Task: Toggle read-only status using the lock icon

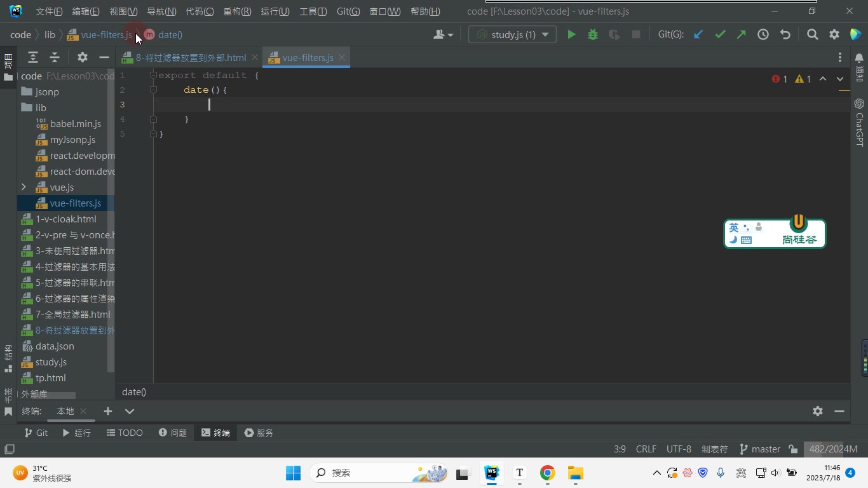Action: (x=793, y=449)
